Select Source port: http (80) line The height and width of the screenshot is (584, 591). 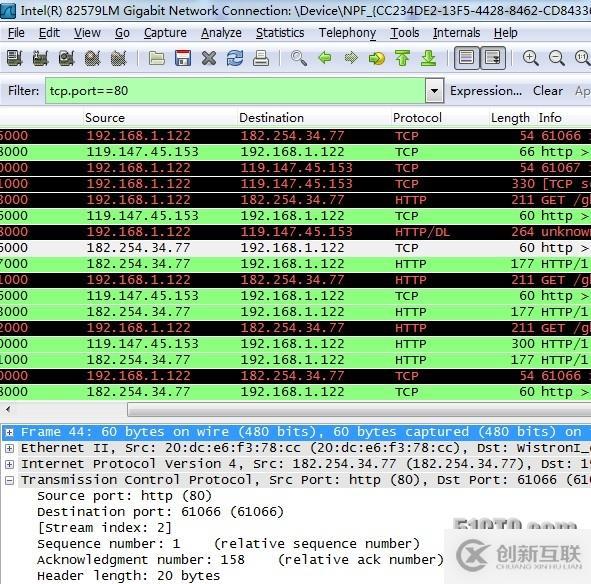click(124, 496)
